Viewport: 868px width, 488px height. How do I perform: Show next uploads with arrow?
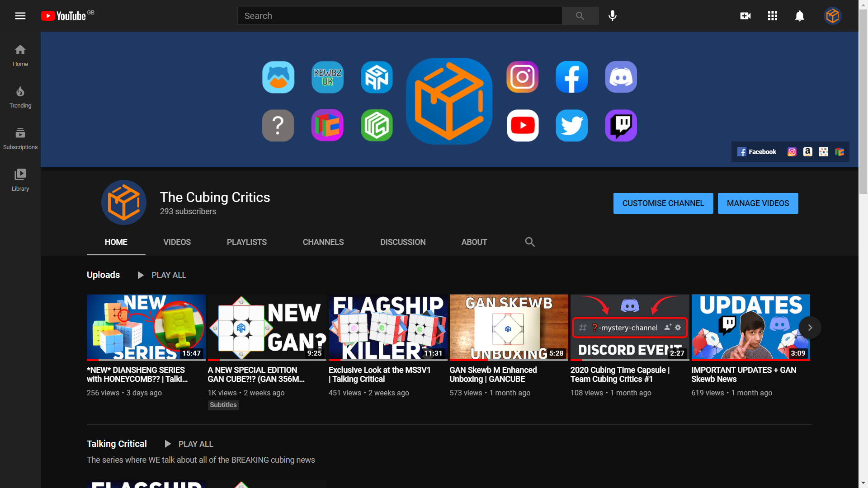(x=810, y=328)
